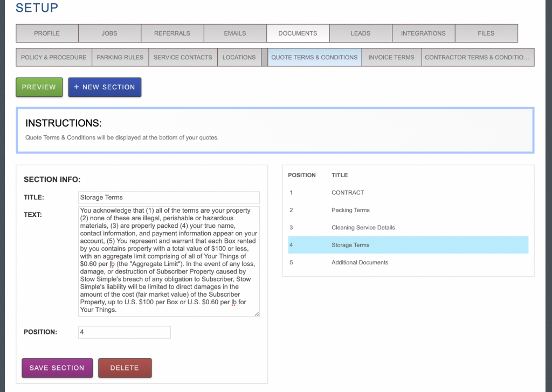
Task: Click into the Title input field
Action: coord(168,198)
